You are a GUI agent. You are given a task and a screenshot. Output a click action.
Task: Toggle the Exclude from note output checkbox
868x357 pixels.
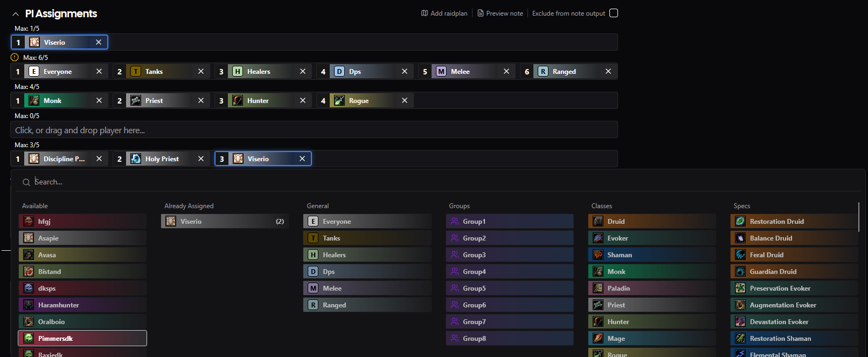[x=614, y=13]
